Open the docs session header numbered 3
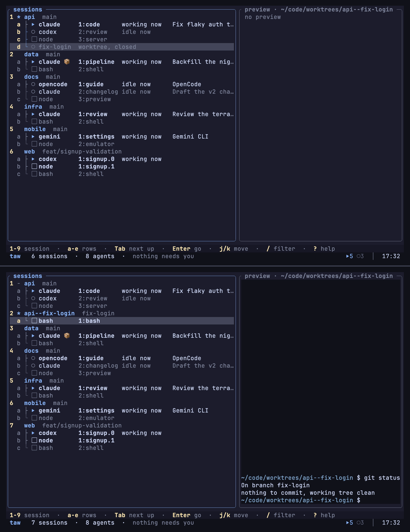 [122, 77]
